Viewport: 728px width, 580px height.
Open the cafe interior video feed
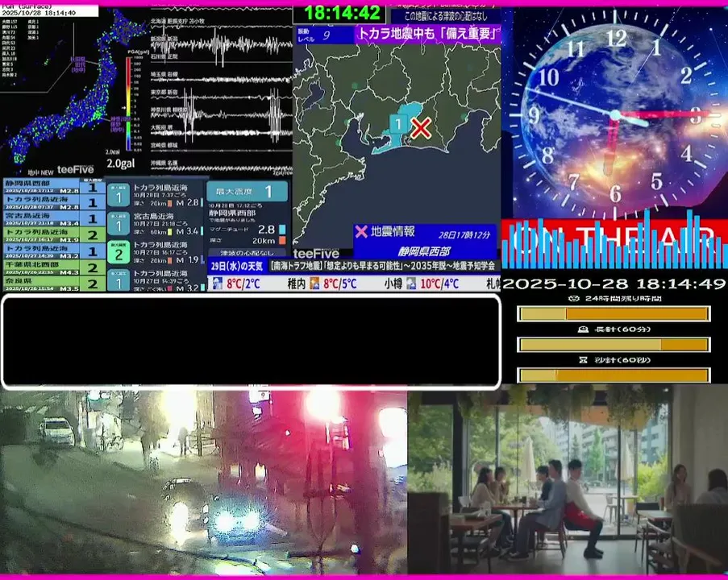pos(568,480)
